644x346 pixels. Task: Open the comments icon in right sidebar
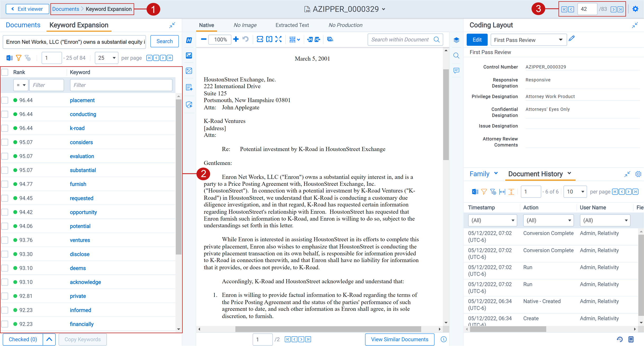(x=456, y=71)
